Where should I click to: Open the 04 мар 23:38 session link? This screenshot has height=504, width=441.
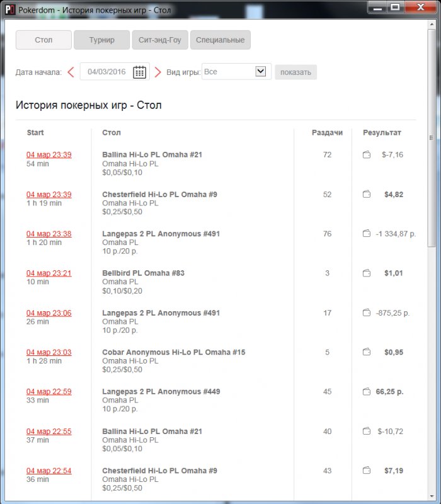(x=49, y=234)
